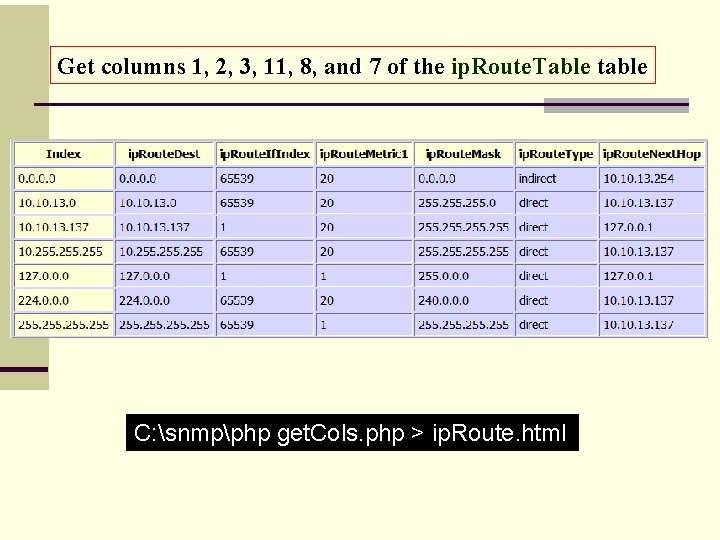Select ipRouteIfIndex '65539' in the 224.0.0.0 row
This screenshot has height=540, width=720.
[x=264, y=300]
